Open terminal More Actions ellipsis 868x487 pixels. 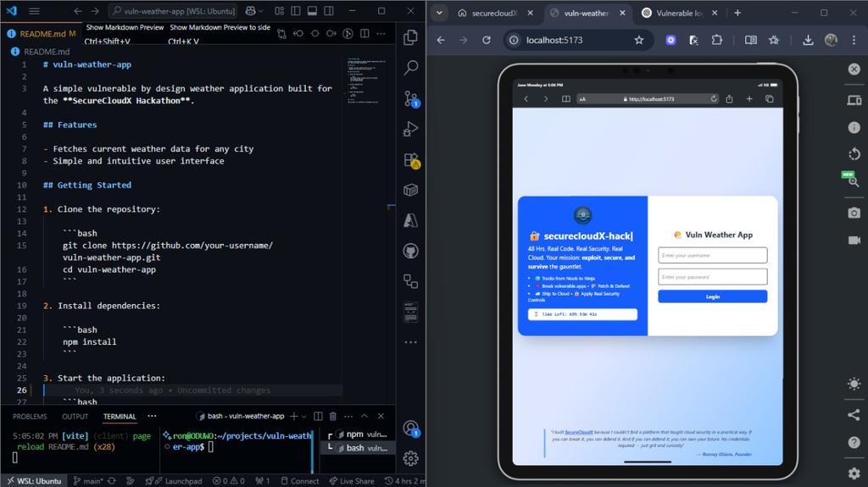(x=348, y=416)
